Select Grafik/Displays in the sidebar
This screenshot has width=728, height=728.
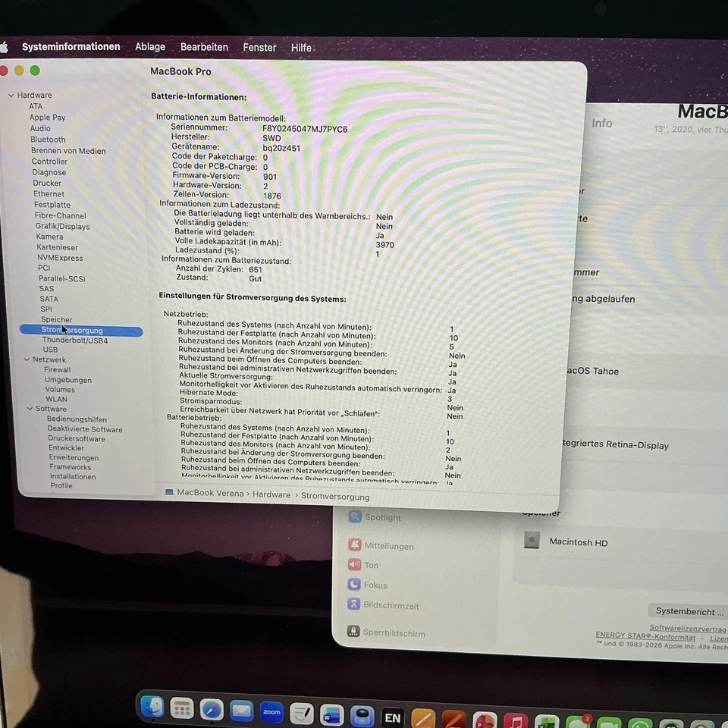pos(62,227)
